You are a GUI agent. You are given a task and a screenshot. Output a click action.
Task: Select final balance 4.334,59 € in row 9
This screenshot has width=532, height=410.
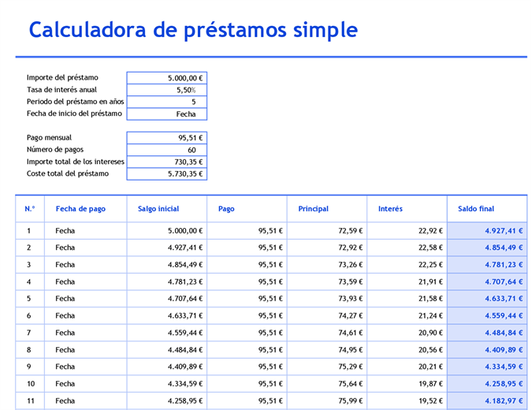click(487, 367)
